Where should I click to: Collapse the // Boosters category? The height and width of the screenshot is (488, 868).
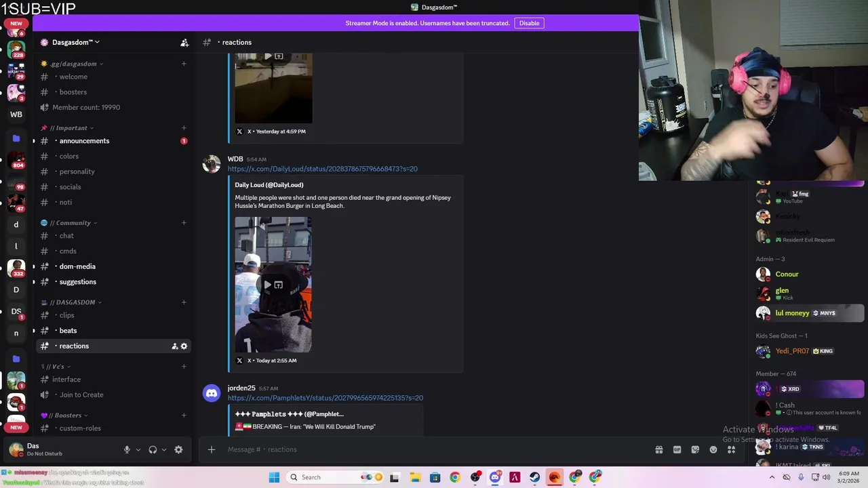click(x=64, y=415)
